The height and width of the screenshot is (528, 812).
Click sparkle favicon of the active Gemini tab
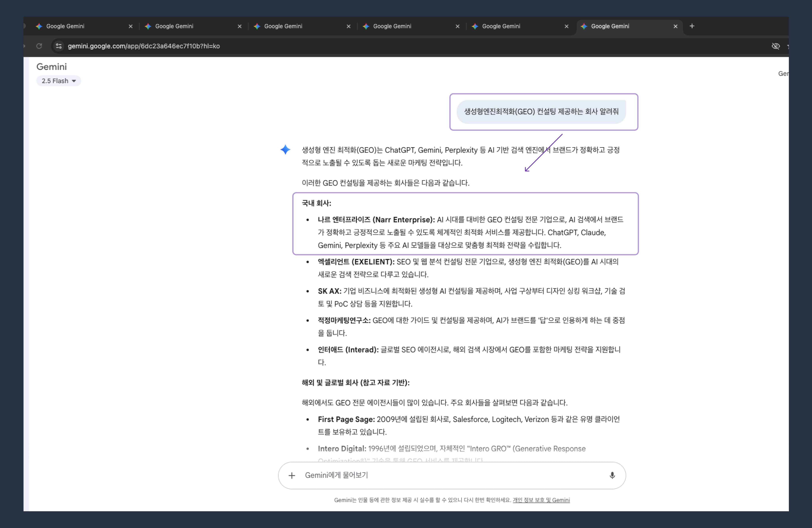click(584, 26)
